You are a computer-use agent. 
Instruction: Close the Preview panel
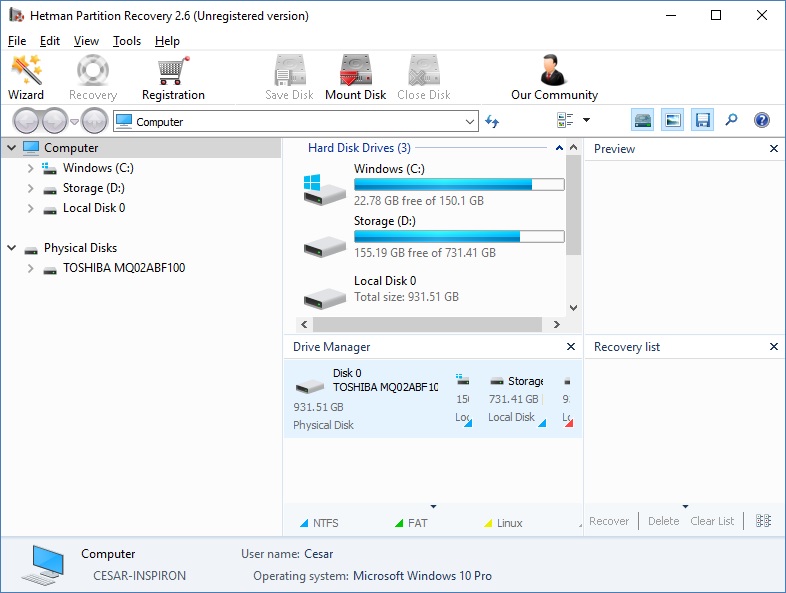tap(773, 149)
